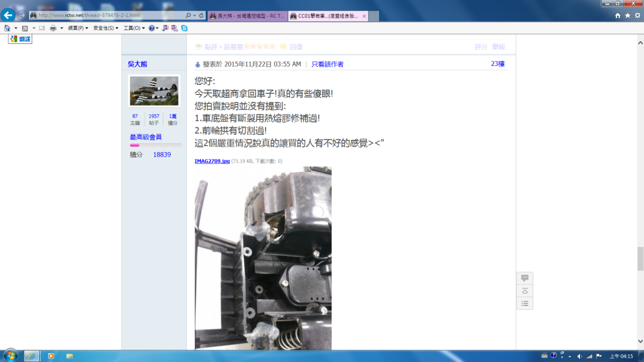Open IMAG2709.jpg attachment link
This screenshot has width=644, height=362.
212,161
